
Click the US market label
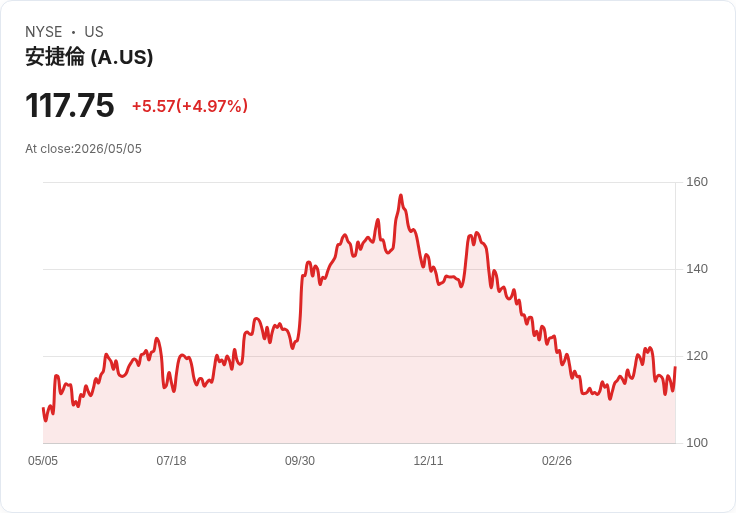(94, 32)
